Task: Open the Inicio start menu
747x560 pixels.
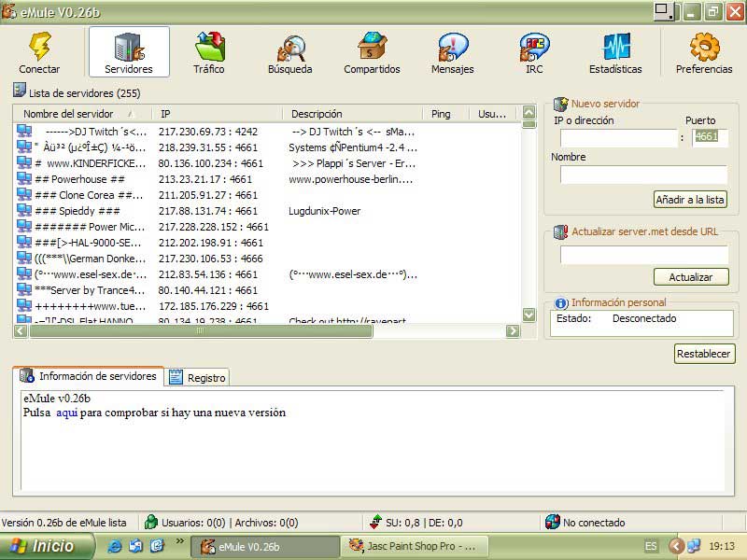Action: [x=46, y=546]
